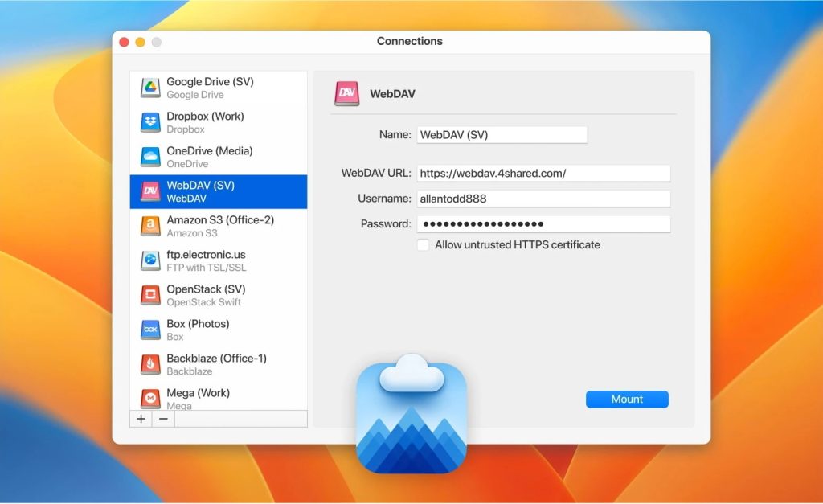Viewport: 823px width, 504px height.
Task: Click the Backblaze (Office-1) flame icon
Action: pyautogui.click(x=150, y=364)
